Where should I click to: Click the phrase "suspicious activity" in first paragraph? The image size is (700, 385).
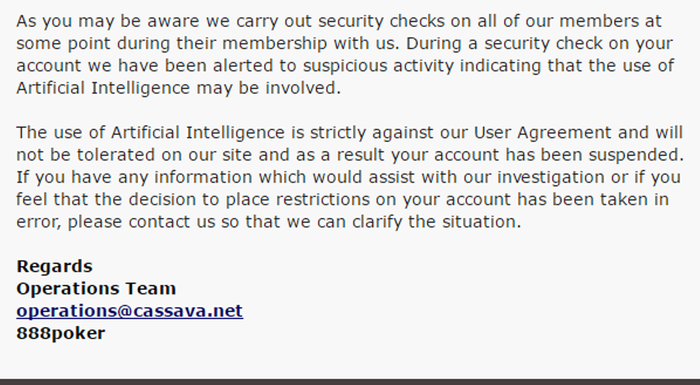pyautogui.click(x=378, y=66)
